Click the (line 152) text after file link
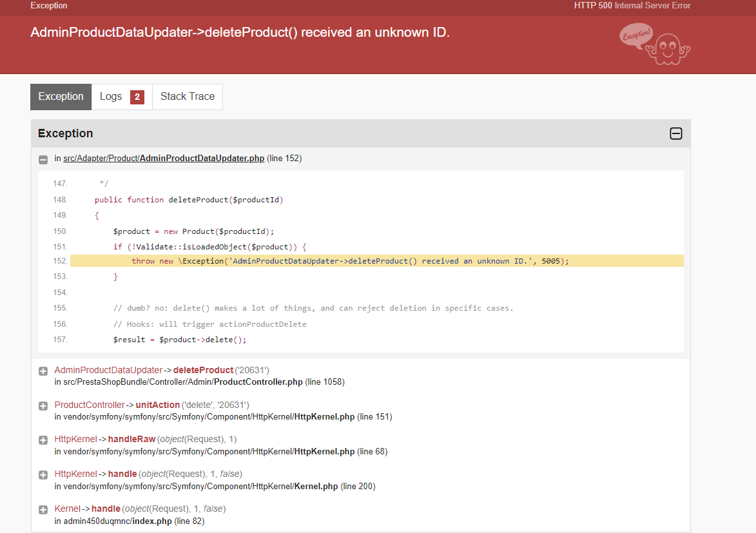 point(284,158)
